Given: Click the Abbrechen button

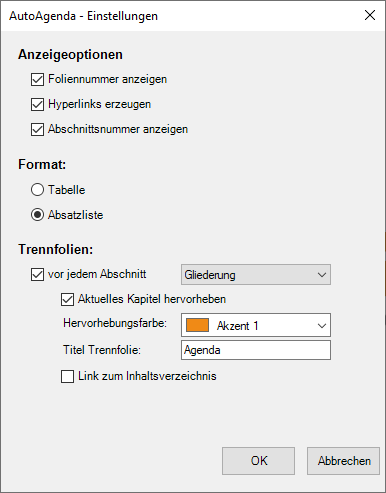Looking at the screenshot, I should pos(343,461).
